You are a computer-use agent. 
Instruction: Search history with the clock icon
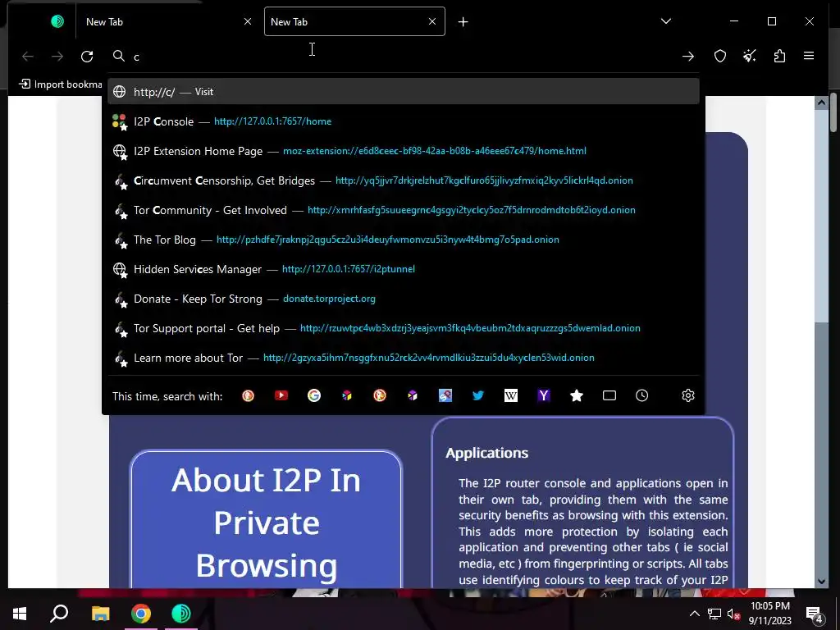pyautogui.click(x=641, y=396)
